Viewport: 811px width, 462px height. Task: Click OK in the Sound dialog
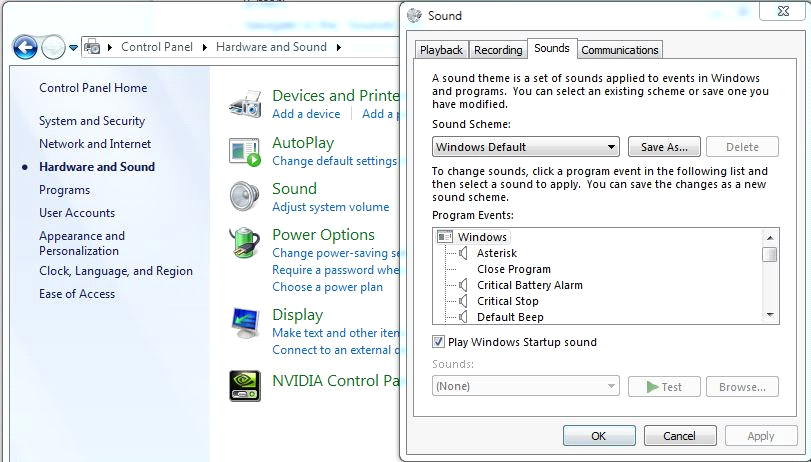click(599, 436)
